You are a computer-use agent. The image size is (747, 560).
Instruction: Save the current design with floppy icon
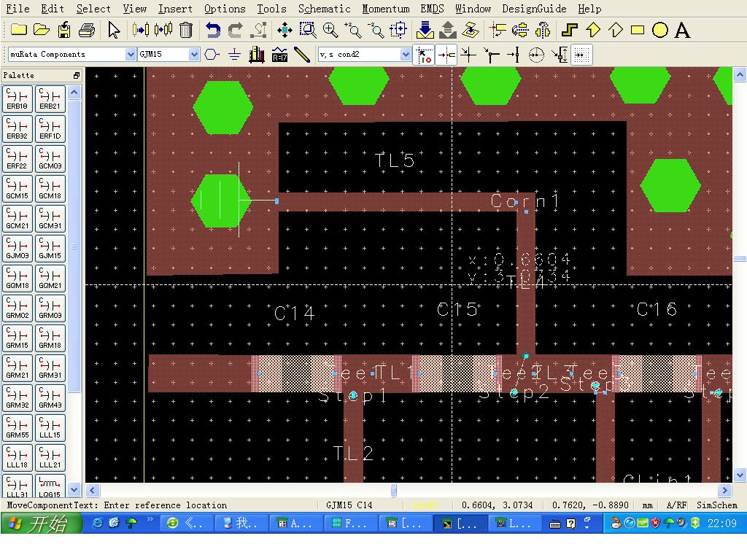coord(64,30)
